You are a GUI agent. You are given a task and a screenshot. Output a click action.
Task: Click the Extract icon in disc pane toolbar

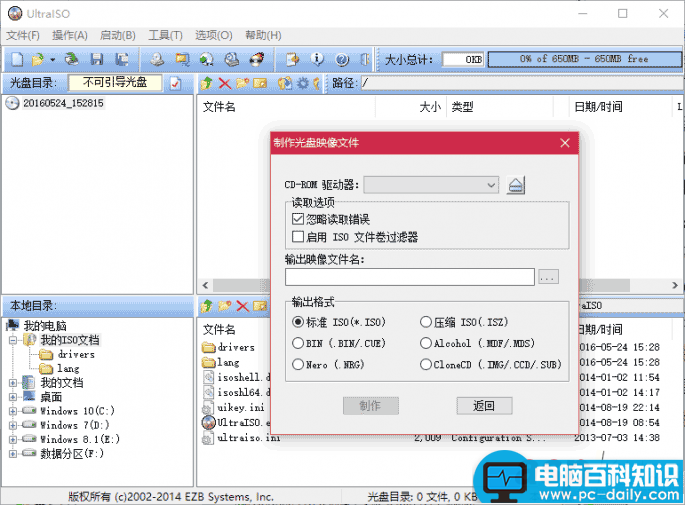(285, 83)
